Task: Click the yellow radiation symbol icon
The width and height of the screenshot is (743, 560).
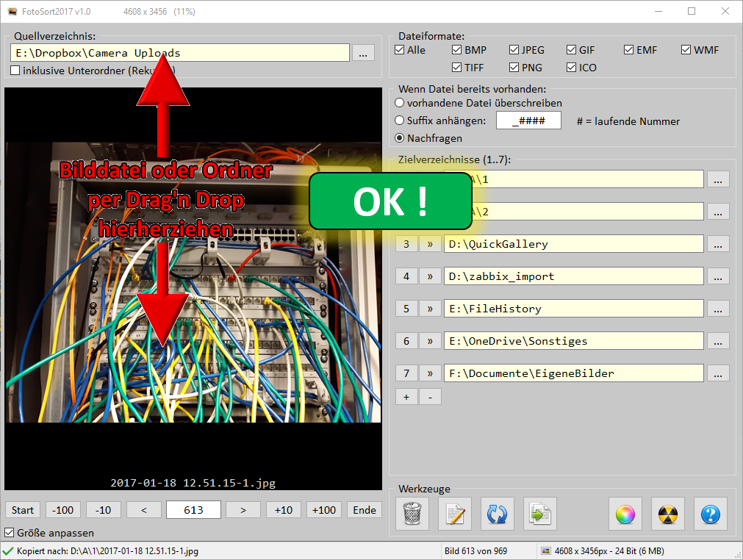Action: tap(668, 514)
